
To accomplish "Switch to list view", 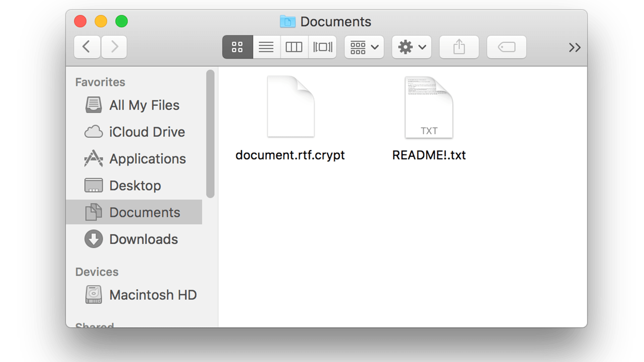I will click(266, 47).
